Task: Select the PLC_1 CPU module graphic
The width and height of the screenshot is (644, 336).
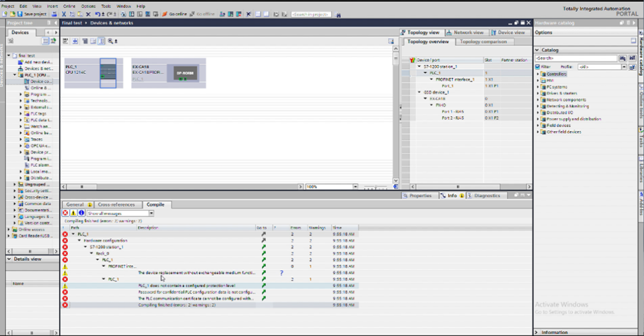Action: tap(108, 73)
